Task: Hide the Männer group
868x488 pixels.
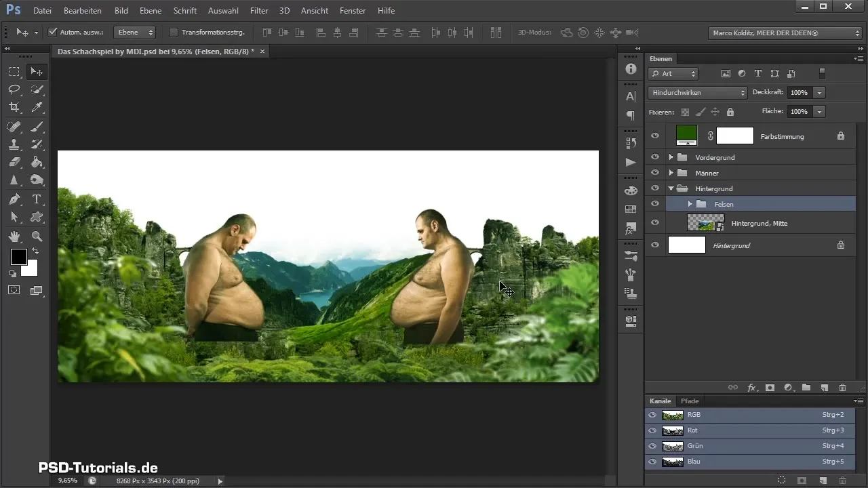Action: click(x=655, y=173)
